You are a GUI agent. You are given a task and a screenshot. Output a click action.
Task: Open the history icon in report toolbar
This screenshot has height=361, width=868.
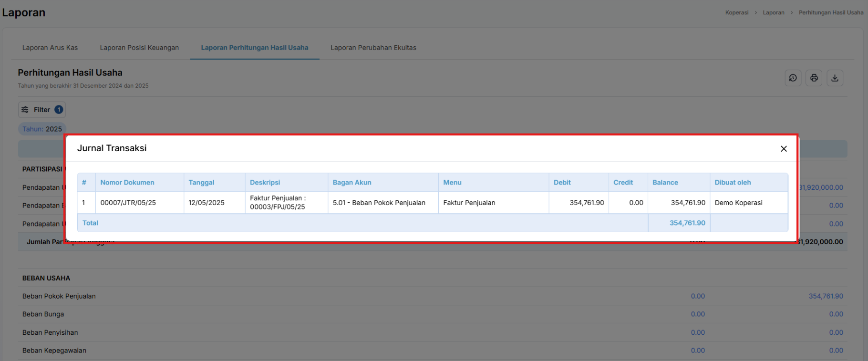793,78
